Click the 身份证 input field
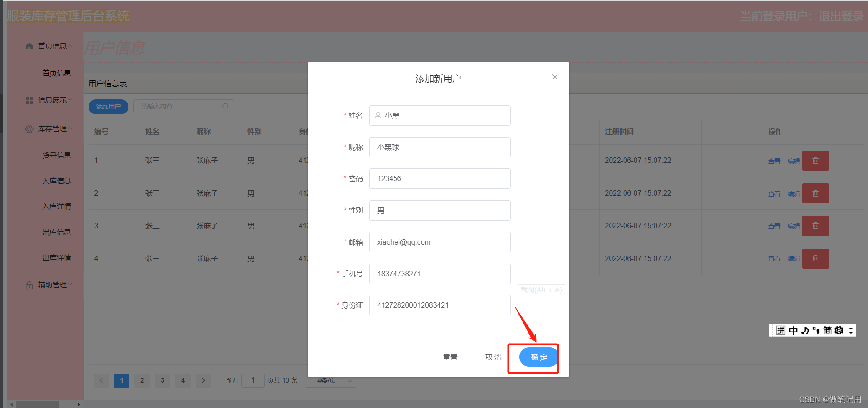Image resolution: width=868 pixels, height=408 pixels. (440, 305)
